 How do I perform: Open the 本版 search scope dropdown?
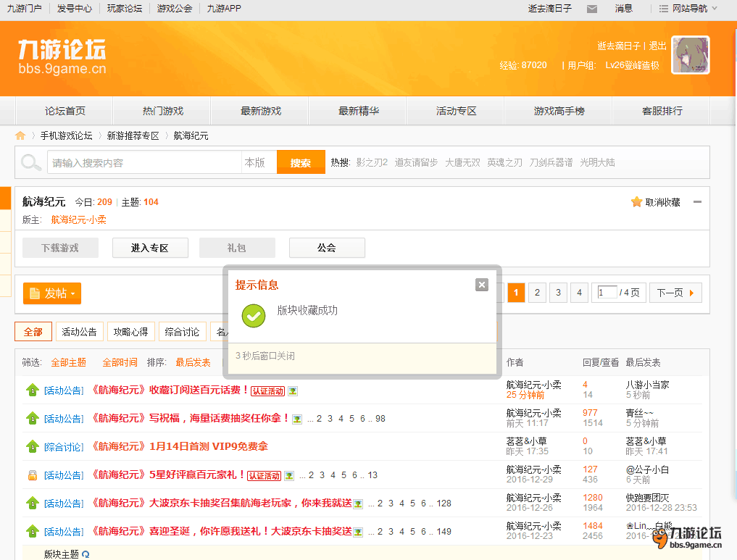259,162
